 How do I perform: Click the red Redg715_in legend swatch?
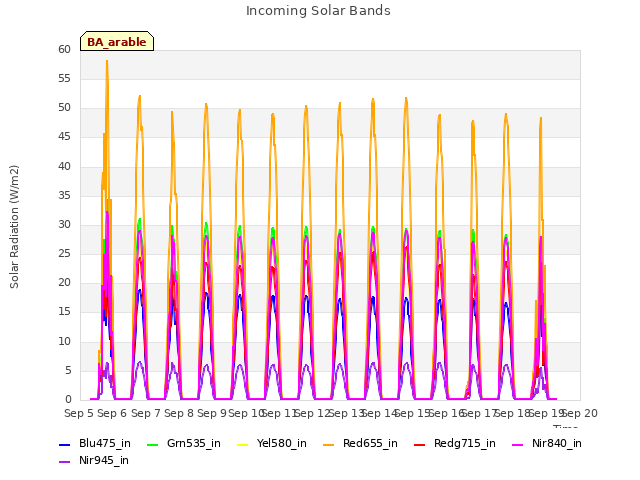(x=420, y=444)
